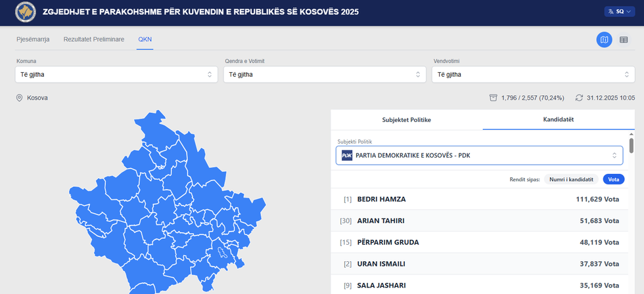
Task: Open the Vendvotimi dropdown
Action: 533,74
